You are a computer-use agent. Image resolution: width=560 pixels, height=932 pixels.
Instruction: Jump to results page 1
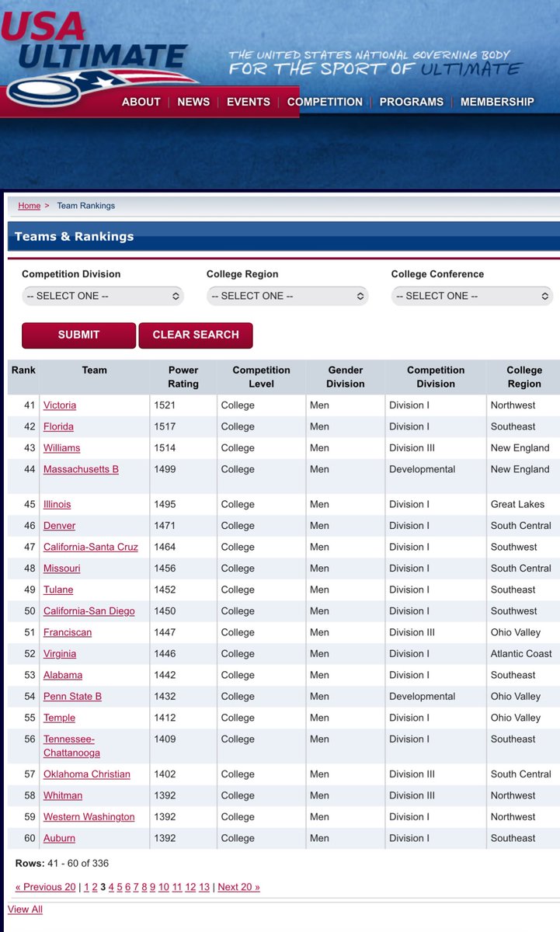point(87,887)
